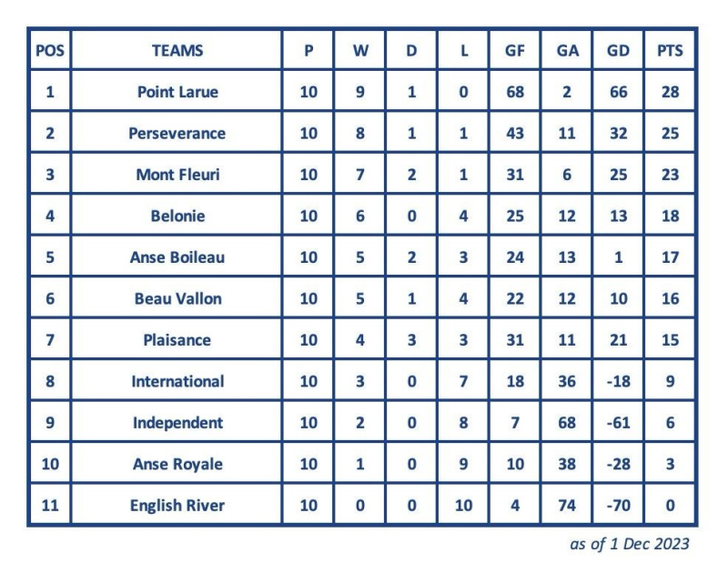The width and height of the screenshot is (728, 573).
Task: Click the English River team cell
Action: (177, 506)
